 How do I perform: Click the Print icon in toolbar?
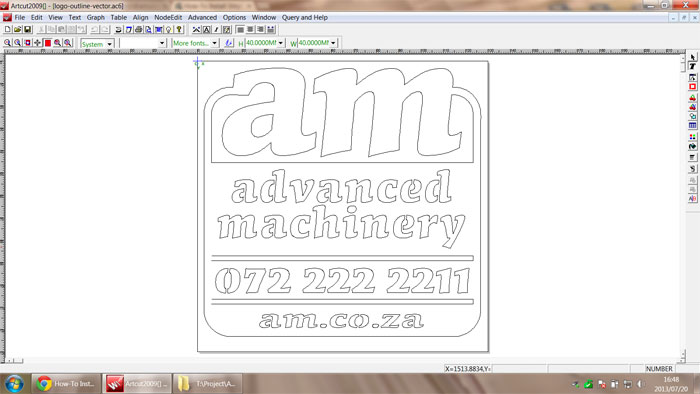point(138,29)
